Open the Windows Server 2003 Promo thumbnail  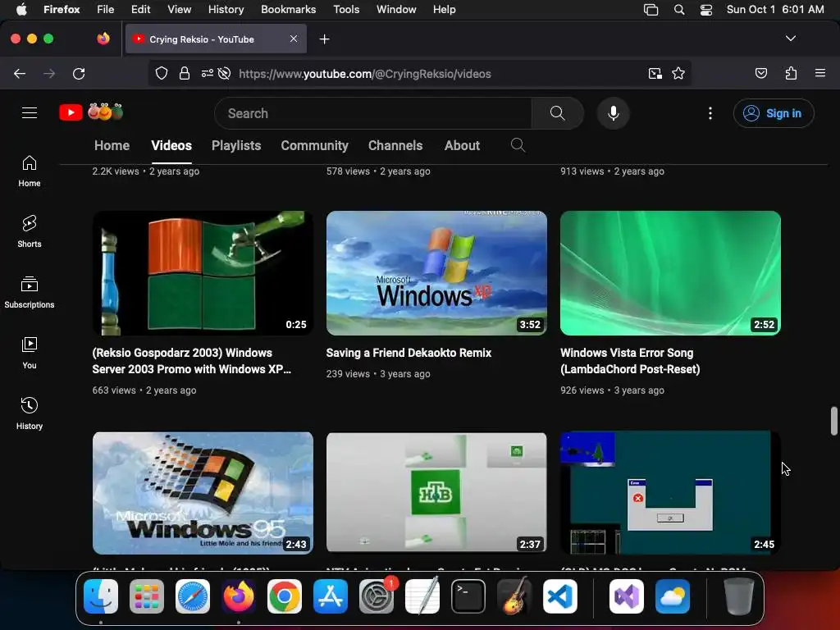tap(203, 273)
